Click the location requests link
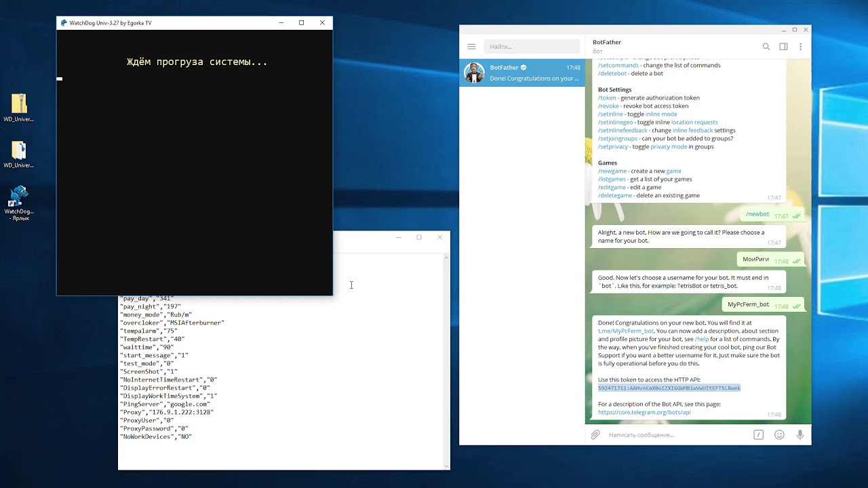Viewport: 868px width, 488px height. [x=694, y=122]
